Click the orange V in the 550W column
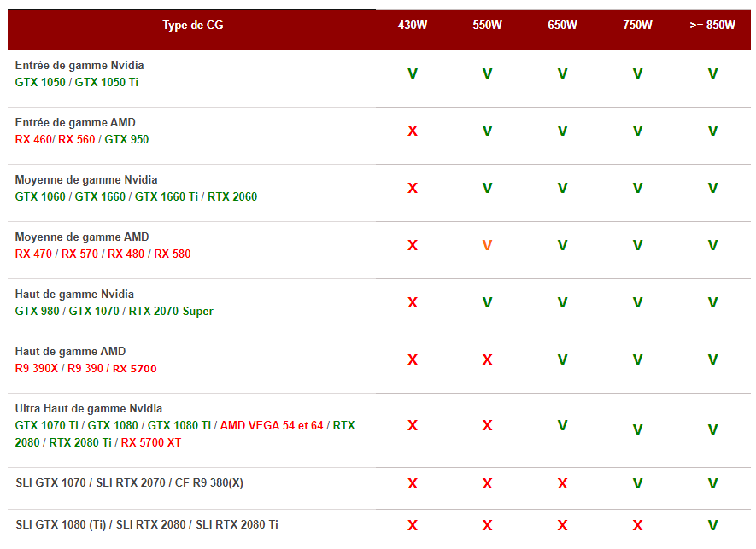Image resolution: width=756 pixels, height=549 pixels. point(487,246)
